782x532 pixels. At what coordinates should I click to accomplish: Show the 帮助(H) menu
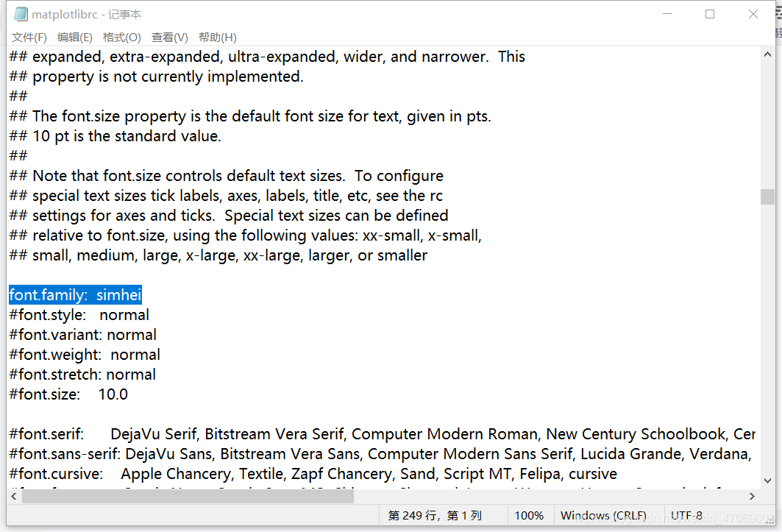click(x=218, y=38)
